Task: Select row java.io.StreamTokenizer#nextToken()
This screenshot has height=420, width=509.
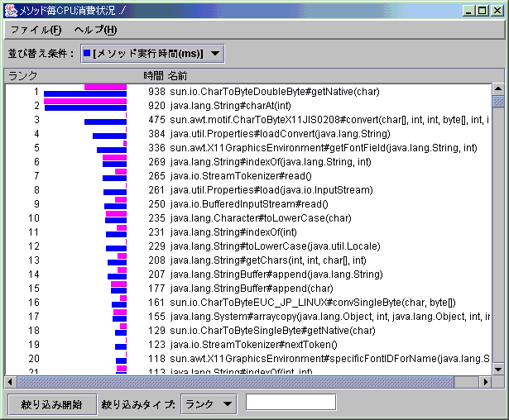Action: tap(248, 345)
